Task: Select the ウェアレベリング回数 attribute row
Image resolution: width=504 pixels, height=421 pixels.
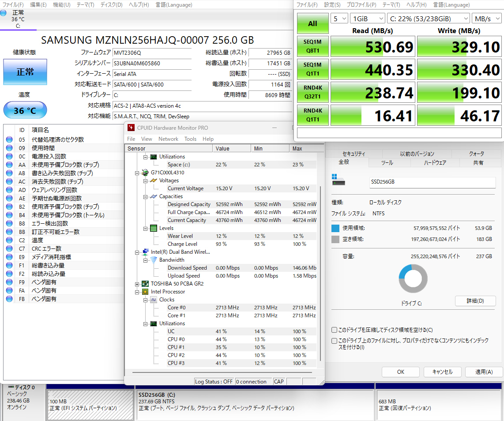Action: tap(64, 190)
